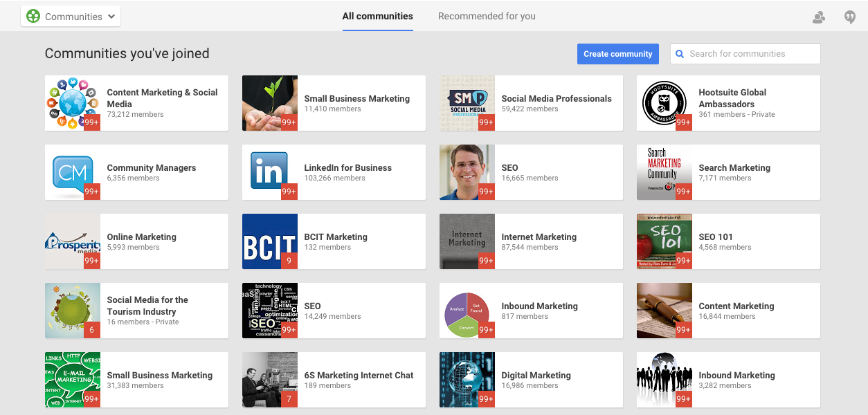Click the magnifying glass search icon
This screenshot has height=415, width=868.
[680, 54]
